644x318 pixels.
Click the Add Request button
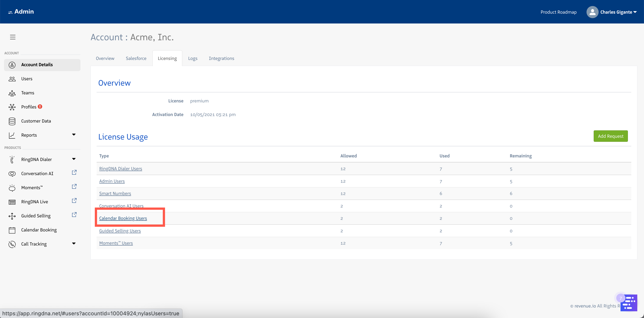(x=610, y=136)
